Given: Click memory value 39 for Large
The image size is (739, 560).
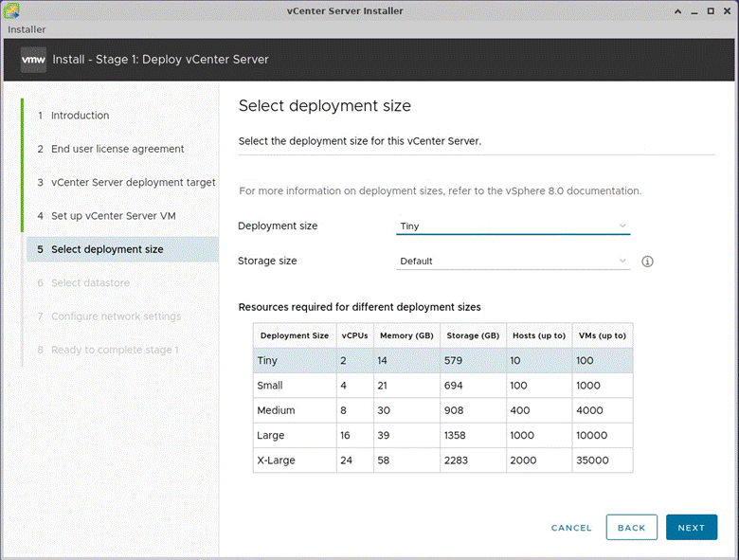Looking at the screenshot, I should click(383, 436).
